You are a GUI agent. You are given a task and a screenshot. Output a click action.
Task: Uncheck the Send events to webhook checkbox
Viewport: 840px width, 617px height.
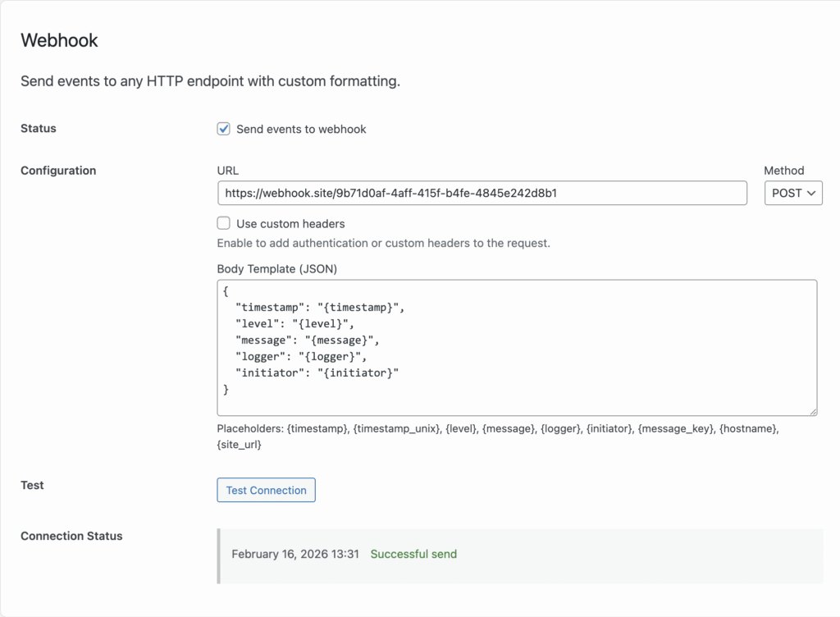click(223, 129)
